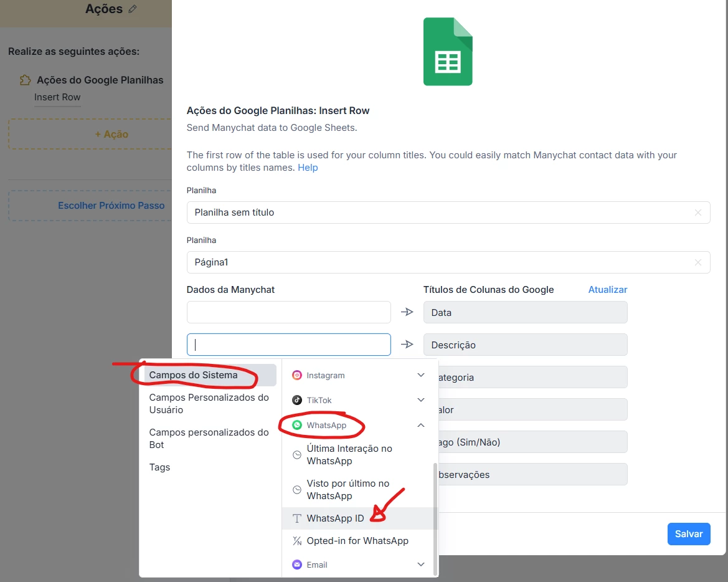Open the Planilha sem título dropdown

[x=448, y=212]
